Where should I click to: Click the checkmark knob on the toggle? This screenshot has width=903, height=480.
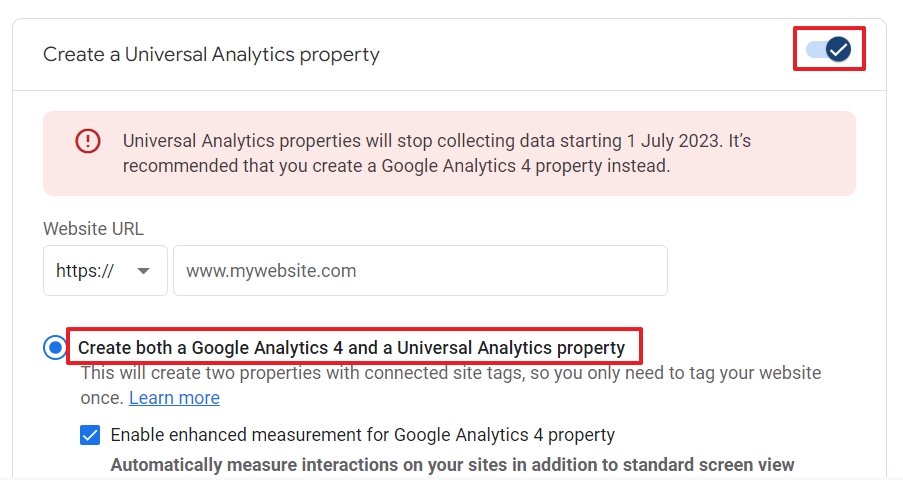point(838,49)
